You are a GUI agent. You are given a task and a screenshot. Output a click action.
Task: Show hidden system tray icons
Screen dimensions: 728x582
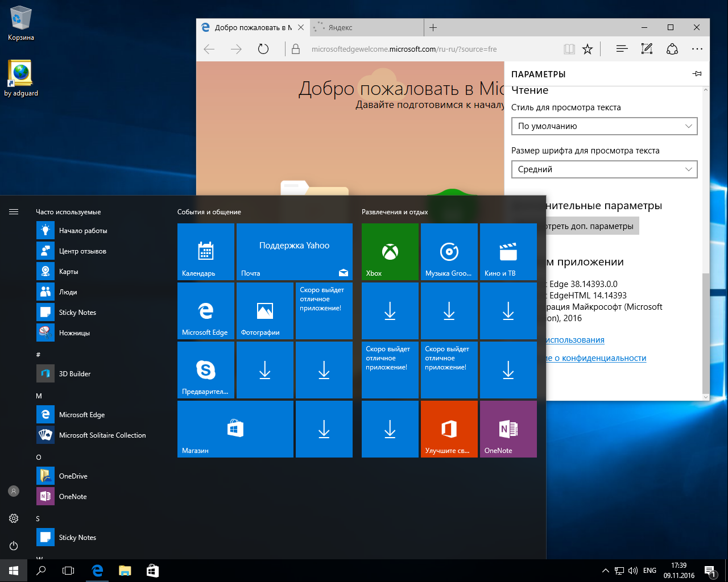tap(605, 571)
